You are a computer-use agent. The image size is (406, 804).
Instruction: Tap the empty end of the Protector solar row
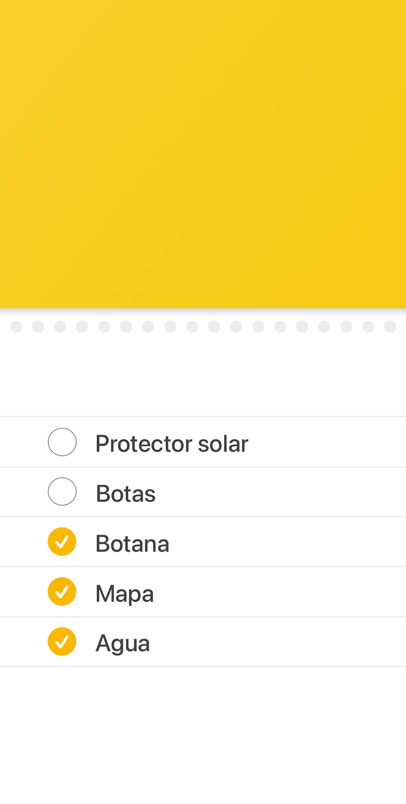coord(327,442)
